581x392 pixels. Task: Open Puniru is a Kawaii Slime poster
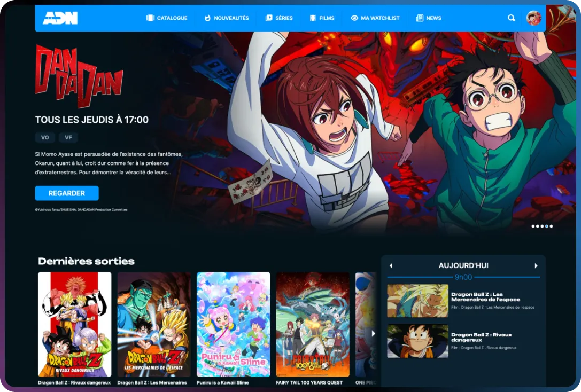(233, 324)
